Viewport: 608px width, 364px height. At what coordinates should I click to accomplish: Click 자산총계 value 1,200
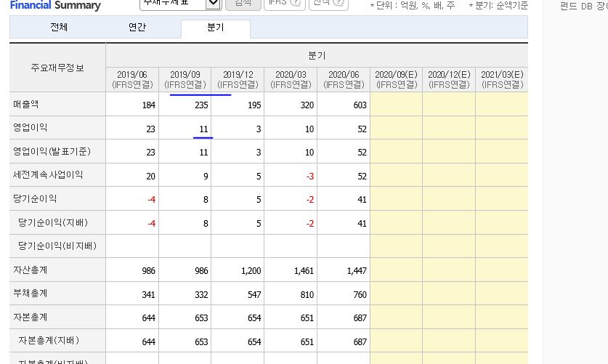point(251,270)
